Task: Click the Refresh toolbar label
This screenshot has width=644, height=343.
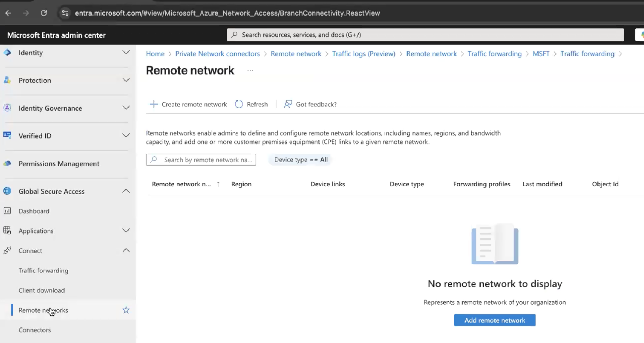Action: pyautogui.click(x=257, y=104)
